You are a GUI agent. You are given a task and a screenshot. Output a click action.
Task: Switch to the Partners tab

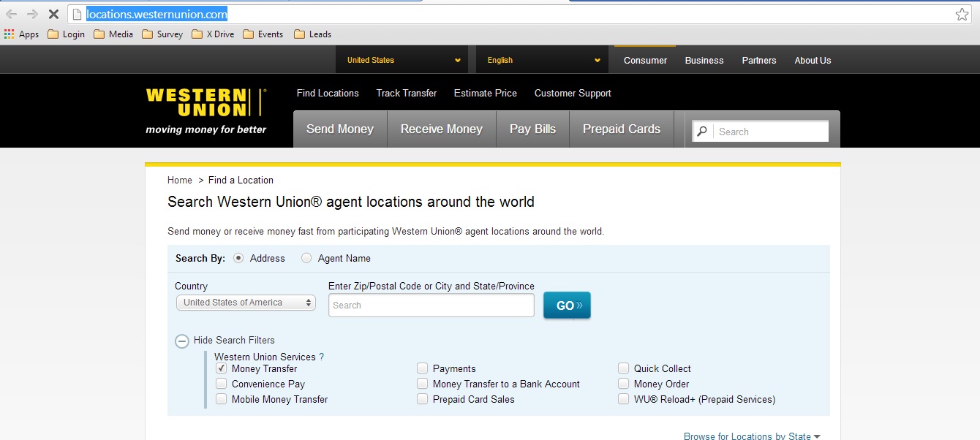click(x=759, y=61)
